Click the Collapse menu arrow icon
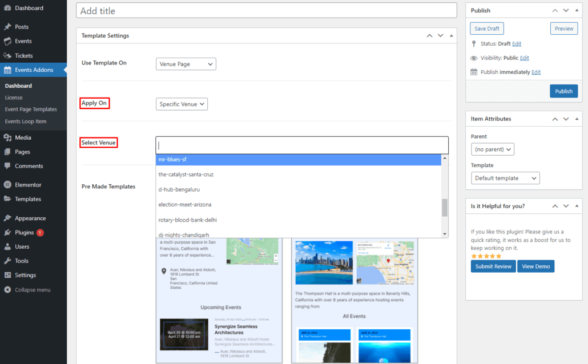This screenshot has width=588, height=364. pos(7,290)
